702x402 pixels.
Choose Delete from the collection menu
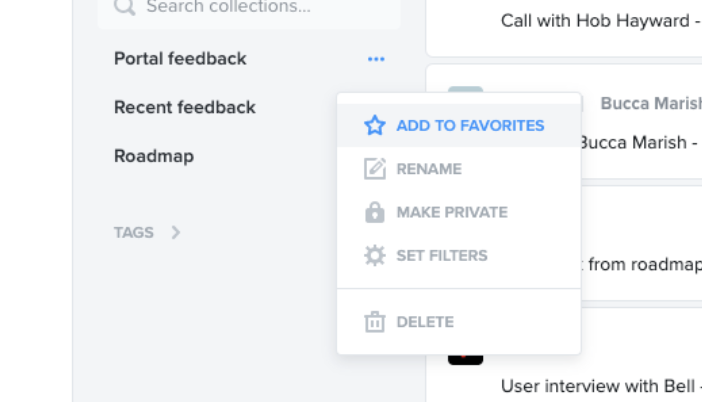459,322
